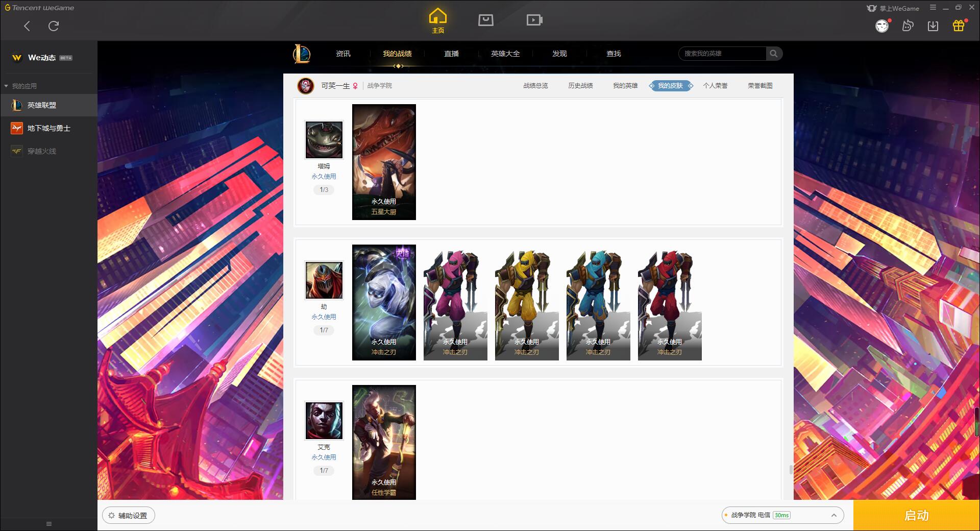980x531 pixels.
Task: Open the user avatar icon top right
Action: pos(882,26)
